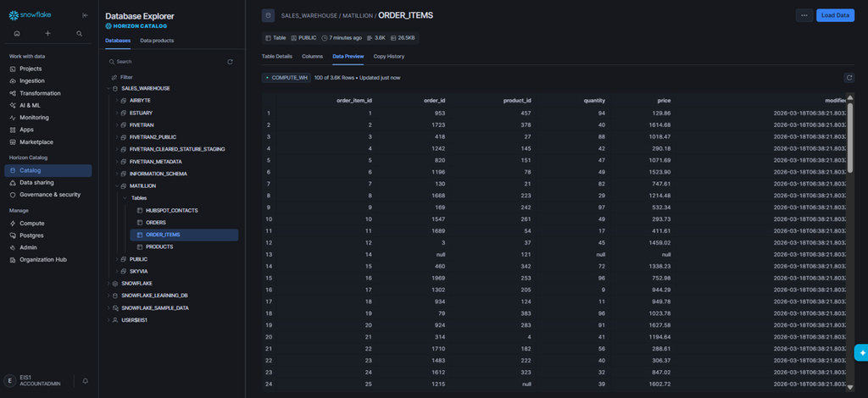This screenshot has height=398, width=868.
Task: Open the Filter option in explorer
Action: pos(122,77)
